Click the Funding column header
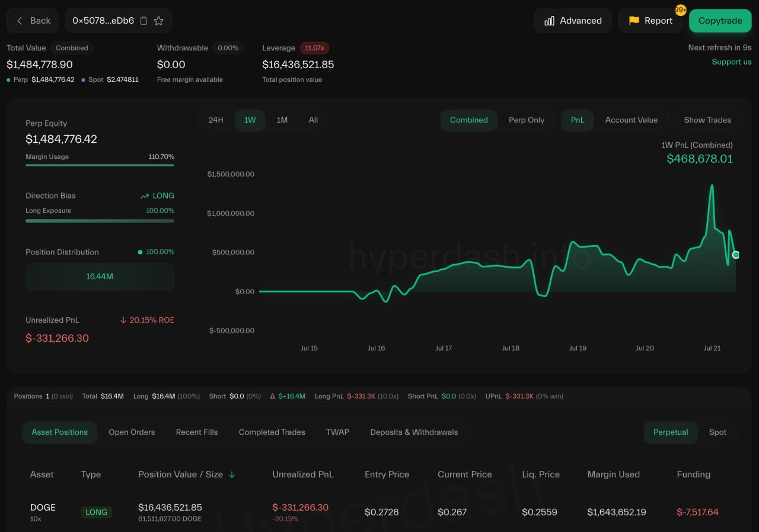This screenshot has height=532, width=759. coord(693,474)
